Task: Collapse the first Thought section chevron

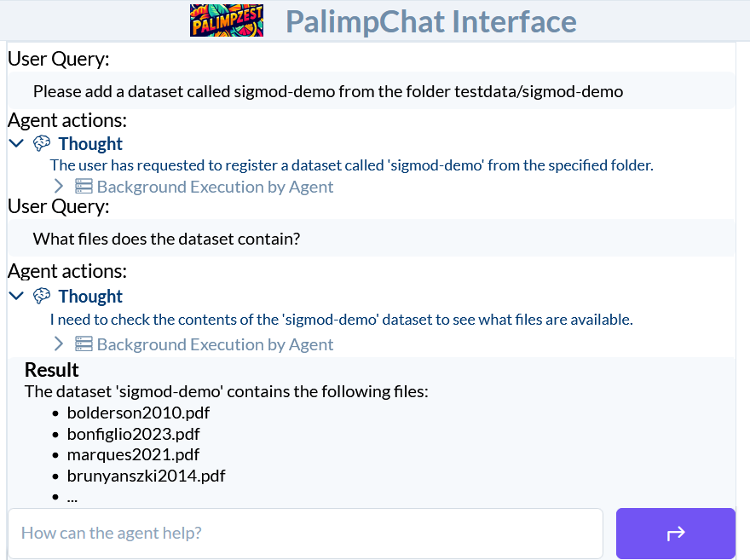Action: [16, 143]
